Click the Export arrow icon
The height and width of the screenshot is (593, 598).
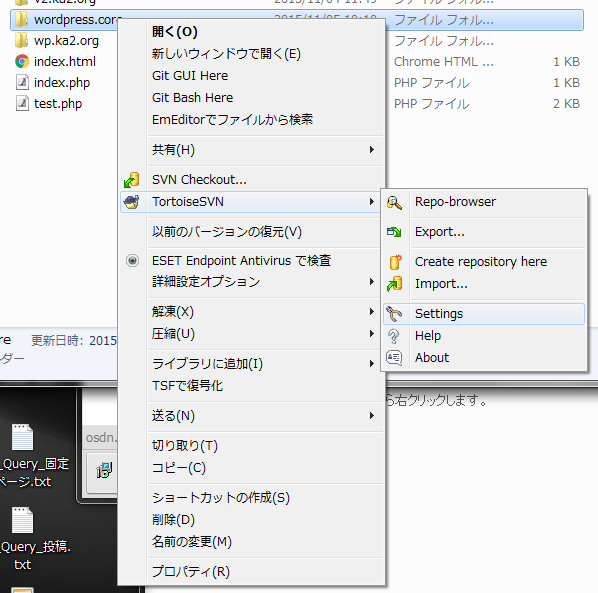click(394, 232)
